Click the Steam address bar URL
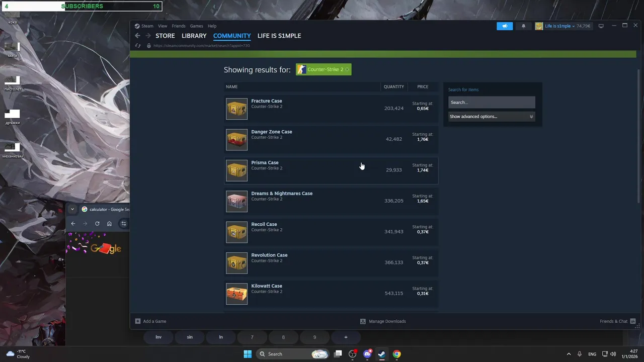The width and height of the screenshot is (644, 362). (201, 46)
